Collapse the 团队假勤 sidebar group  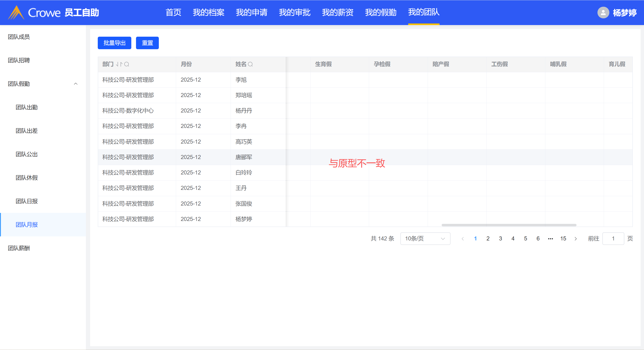click(x=76, y=84)
